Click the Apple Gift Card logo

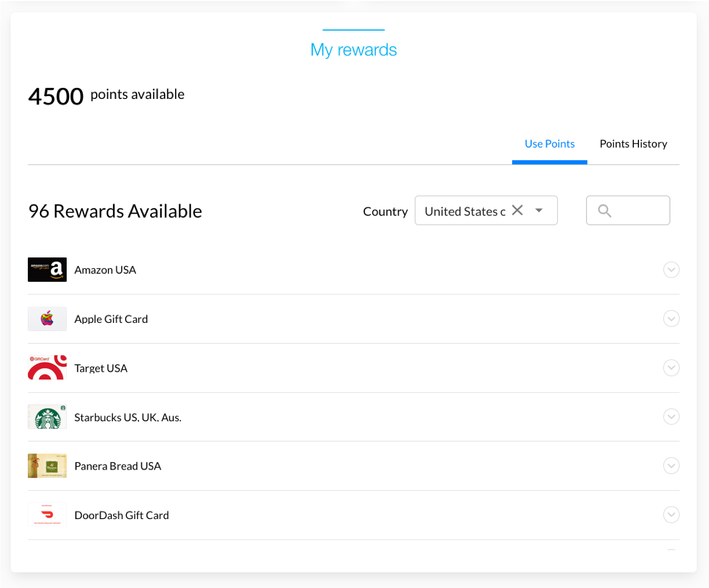(47, 319)
